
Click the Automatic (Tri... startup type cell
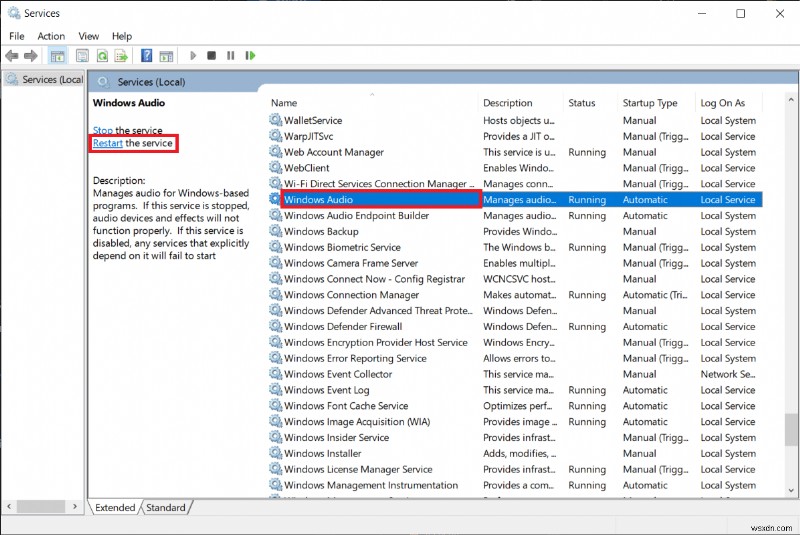coord(655,294)
